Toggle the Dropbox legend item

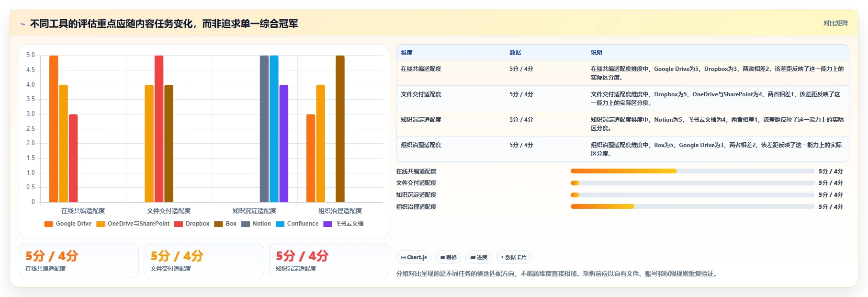click(x=192, y=224)
